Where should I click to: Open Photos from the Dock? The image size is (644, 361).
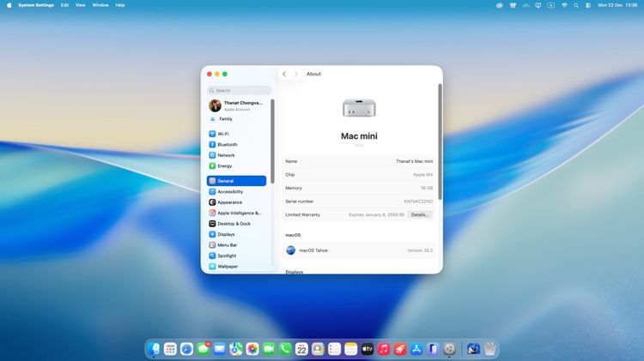(x=252, y=349)
